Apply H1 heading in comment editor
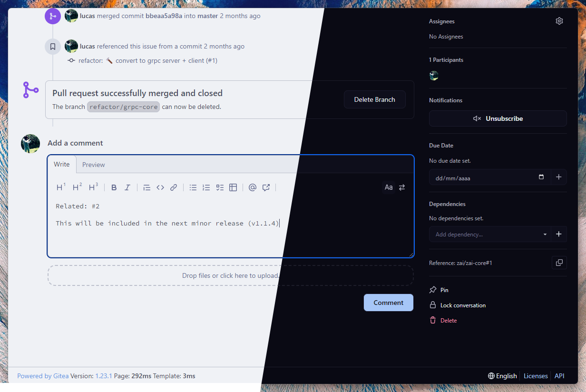This screenshot has height=392, width=586. [x=61, y=187]
